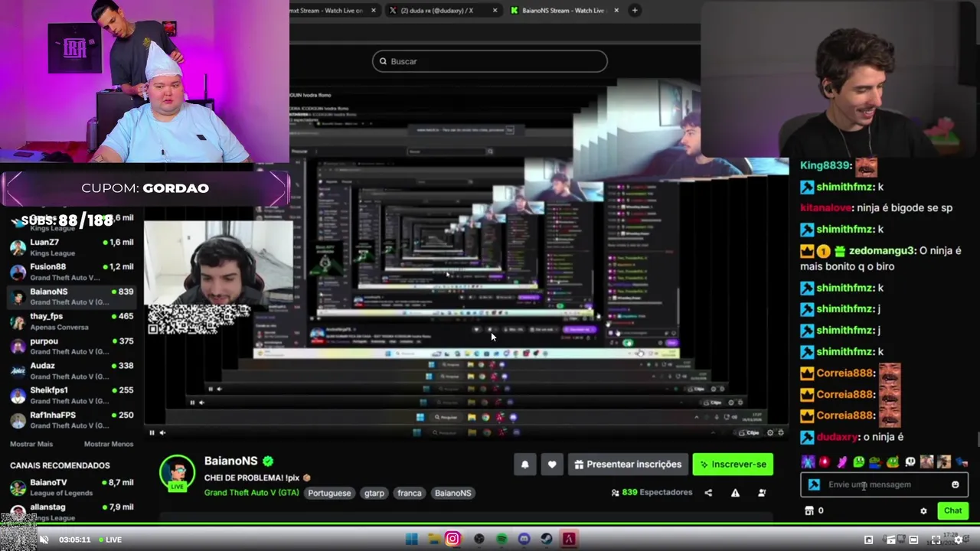
Task: Open BaianoNS channel in sidebar list
Action: (72, 296)
